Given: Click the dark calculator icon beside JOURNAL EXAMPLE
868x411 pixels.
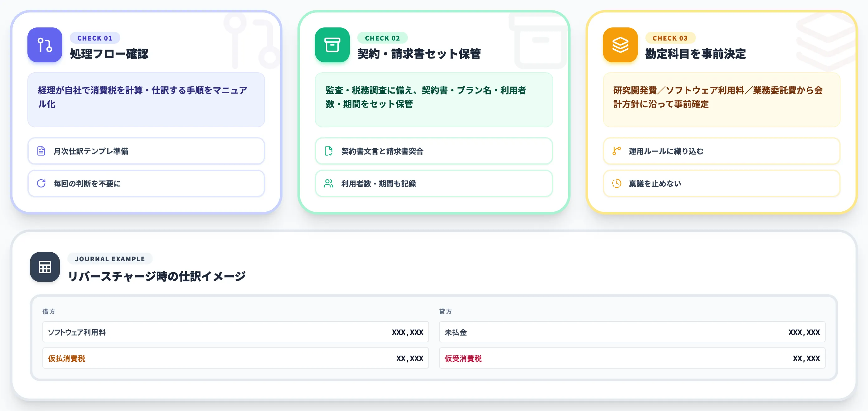Looking at the screenshot, I should tap(45, 267).
